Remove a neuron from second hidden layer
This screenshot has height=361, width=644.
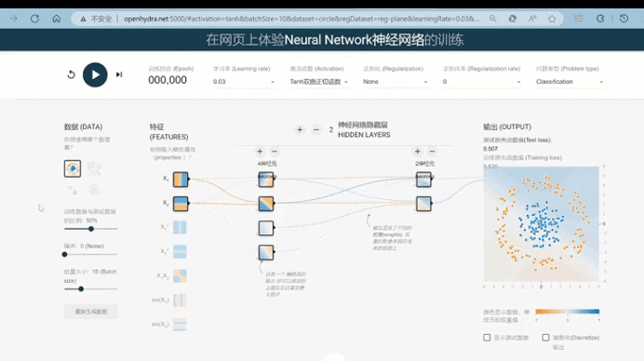coord(432,152)
